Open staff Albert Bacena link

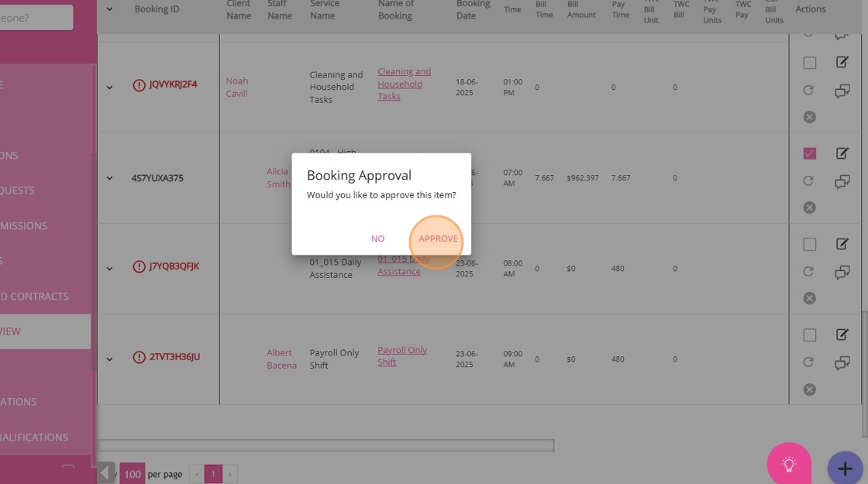point(282,359)
